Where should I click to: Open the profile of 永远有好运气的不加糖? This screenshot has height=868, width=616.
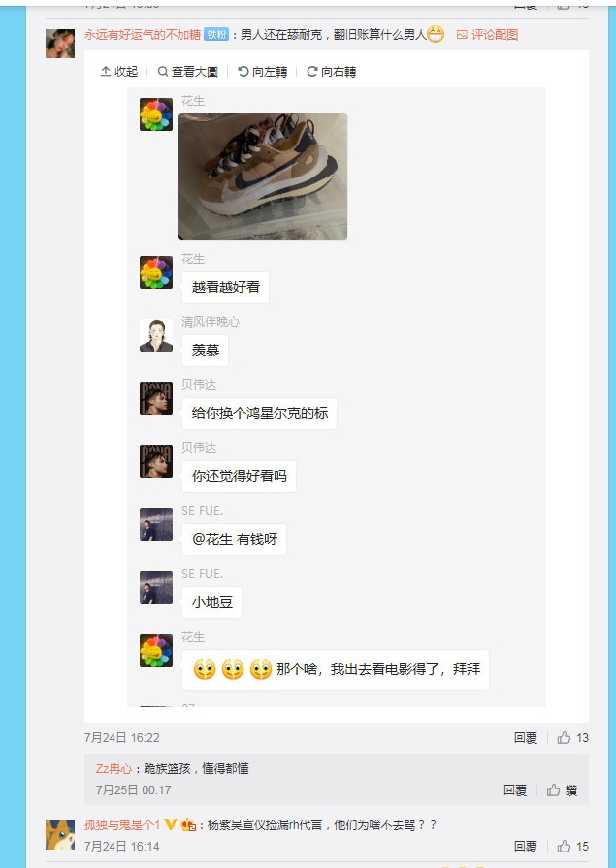click(143, 35)
